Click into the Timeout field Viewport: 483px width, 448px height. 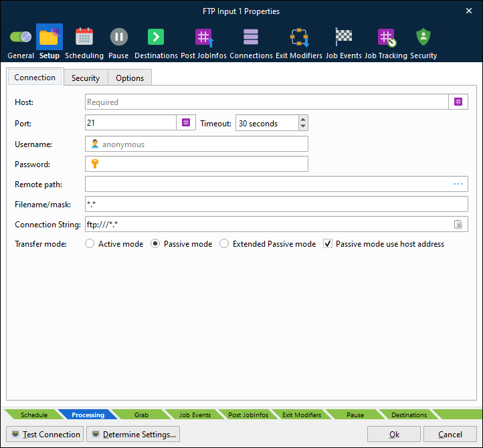267,123
